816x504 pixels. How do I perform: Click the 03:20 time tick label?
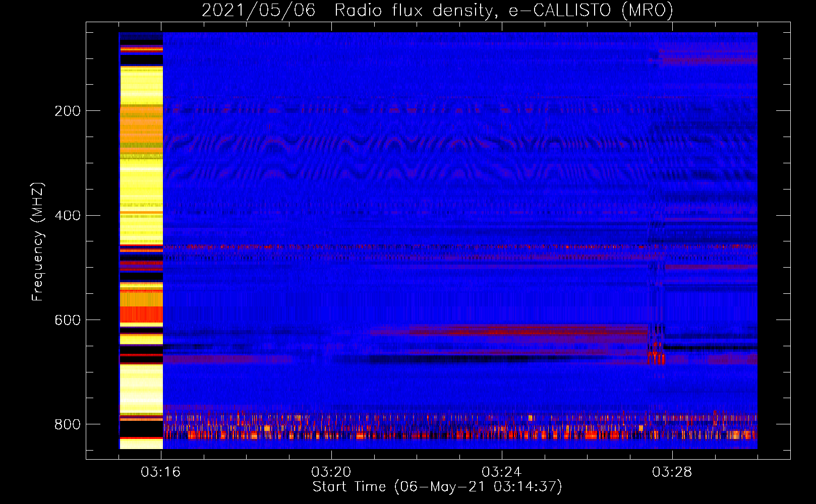[x=331, y=472]
